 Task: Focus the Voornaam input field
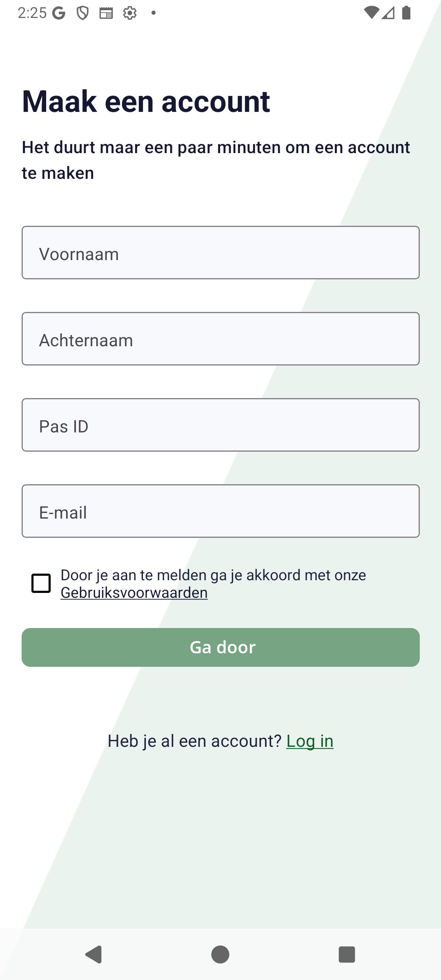[x=220, y=253]
